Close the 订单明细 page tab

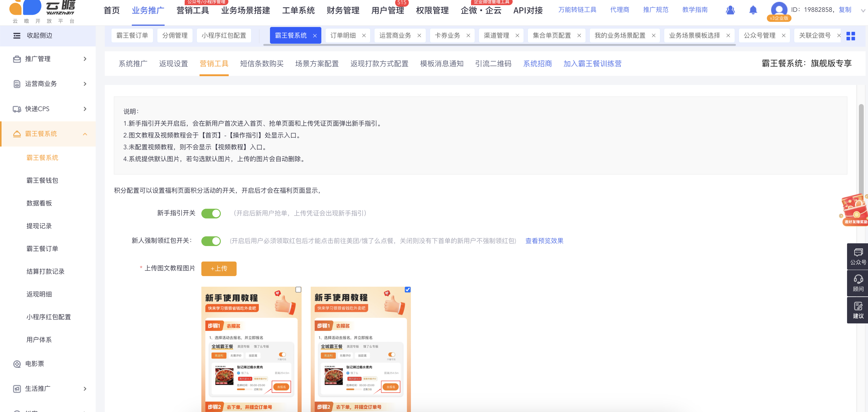click(364, 36)
